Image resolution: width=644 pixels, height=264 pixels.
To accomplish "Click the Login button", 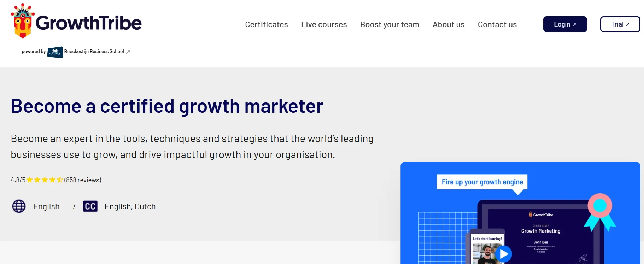I will click(565, 24).
